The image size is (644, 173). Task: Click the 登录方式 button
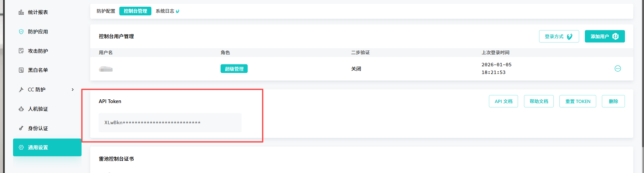559,36
